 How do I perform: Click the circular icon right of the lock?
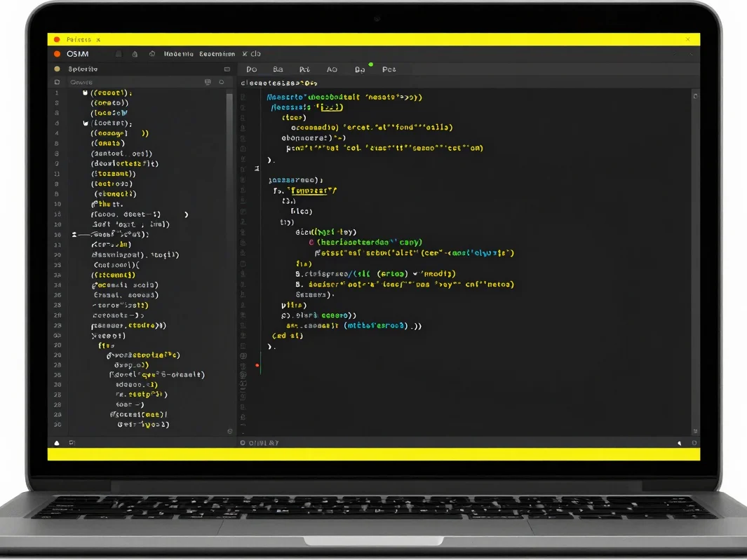[152, 54]
